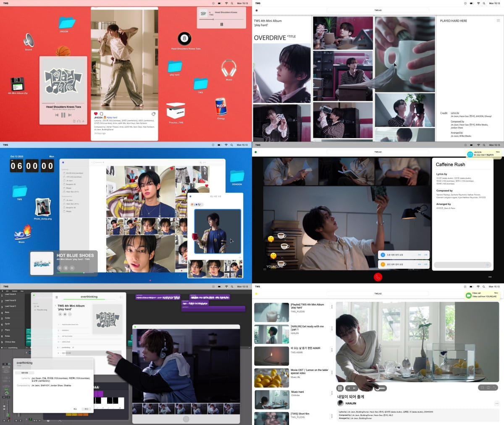The image size is (504, 425).
Task: Select the Lead Vocal A track
Action: point(10,294)
